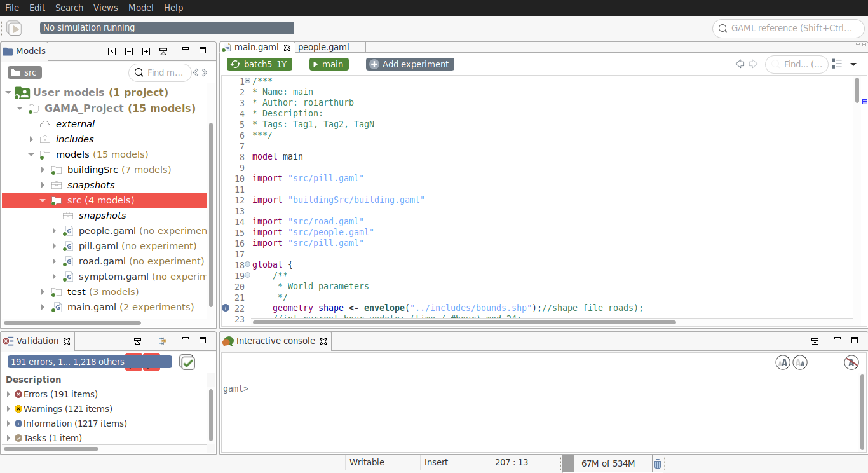
Task: Click the Models tree vertical scrollbar
Action: point(212,214)
